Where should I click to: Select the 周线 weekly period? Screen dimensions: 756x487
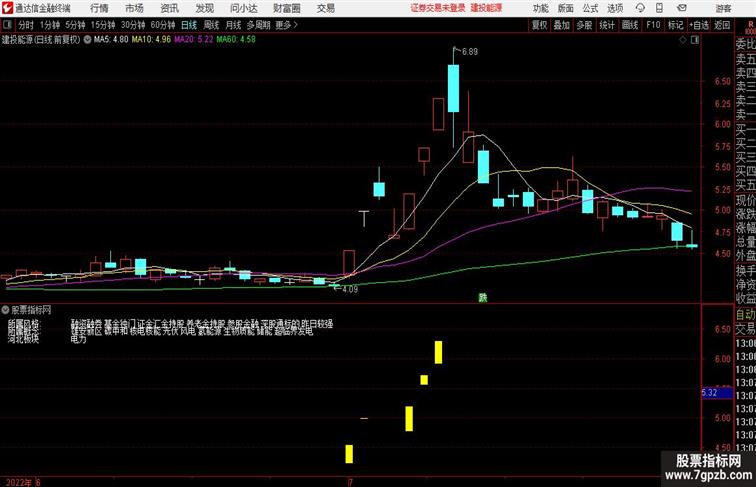(x=211, y=25)
